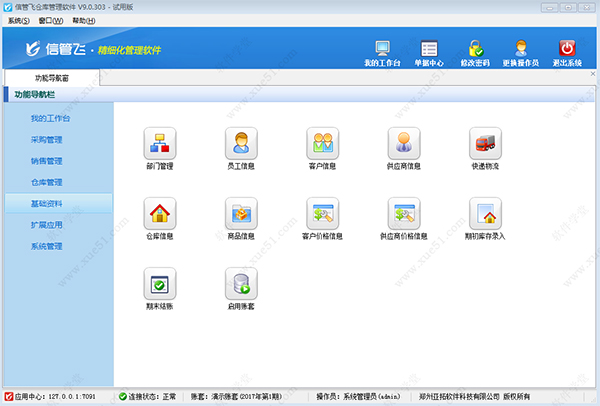Click 启用账套 enable account set icon
Screen dimensions: 600x406
pos(241,284)
